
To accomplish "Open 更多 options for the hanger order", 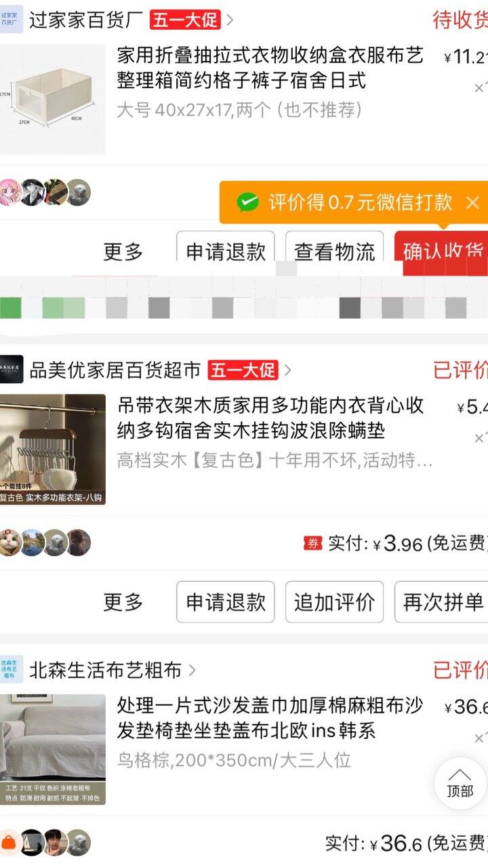I will tap(123, 602).
